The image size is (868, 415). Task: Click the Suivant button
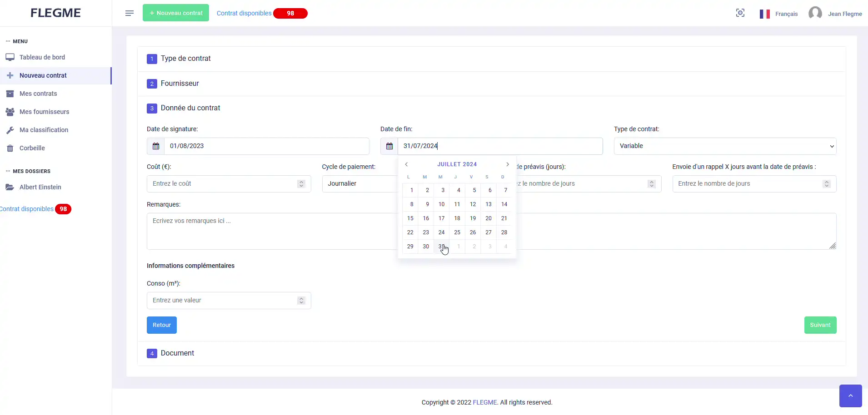click(x=820, y=325)
